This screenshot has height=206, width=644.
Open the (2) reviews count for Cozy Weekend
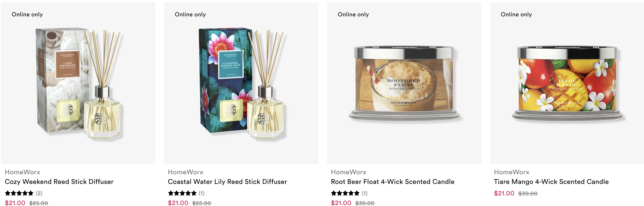pyautogui.click(x=39, y=193)
